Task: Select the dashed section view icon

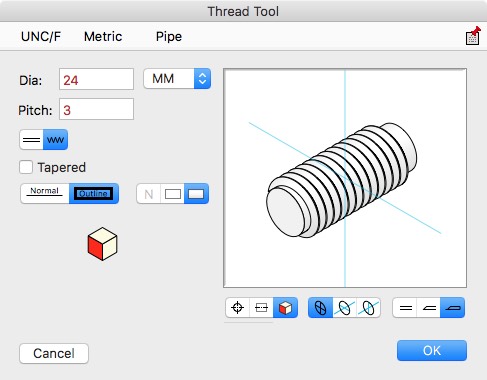Action: point(261,307)
